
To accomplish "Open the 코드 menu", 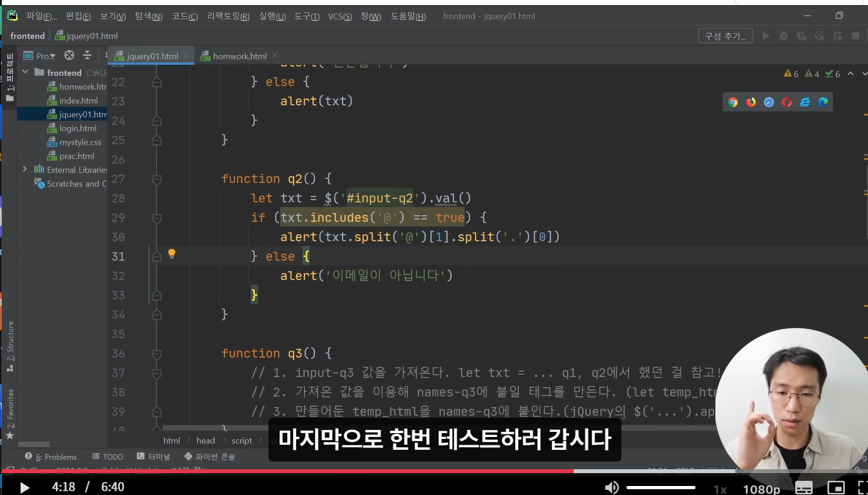I will click(185, 16).
